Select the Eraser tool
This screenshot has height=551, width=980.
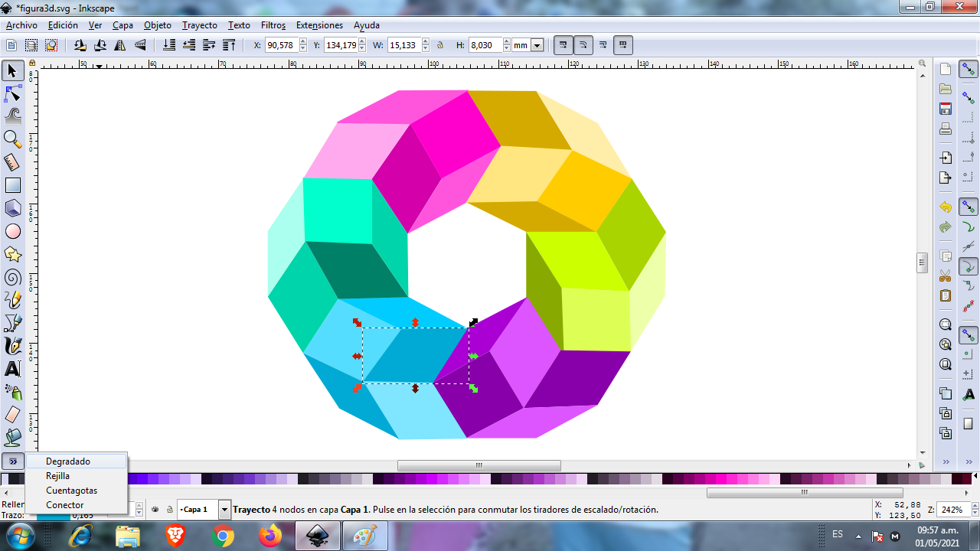point(12,415)
